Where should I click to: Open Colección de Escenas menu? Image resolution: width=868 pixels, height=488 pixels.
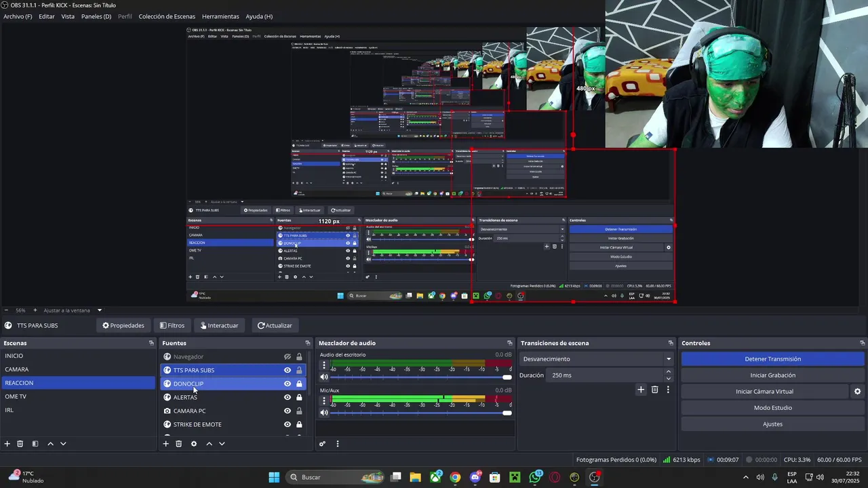167,16
